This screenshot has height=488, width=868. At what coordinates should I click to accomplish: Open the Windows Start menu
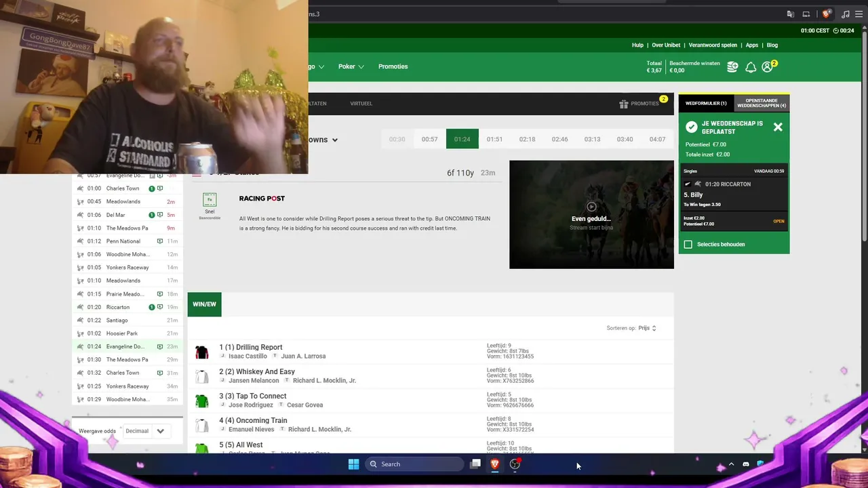tap(353, 464)
